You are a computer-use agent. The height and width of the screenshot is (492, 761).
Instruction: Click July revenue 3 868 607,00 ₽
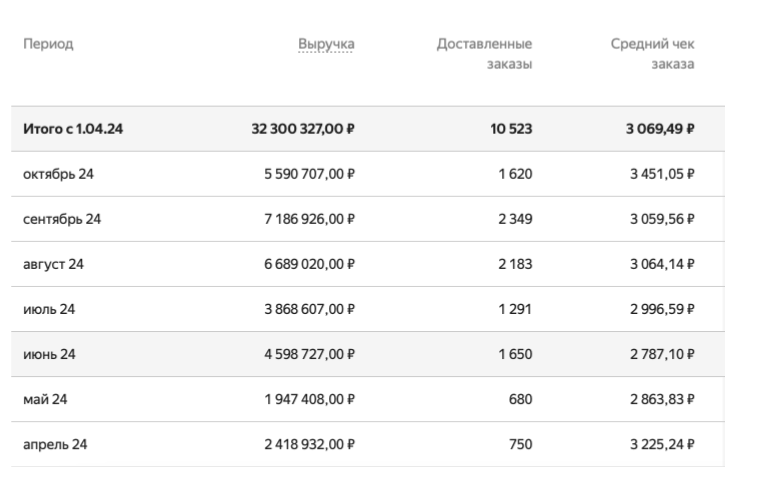click(309, 309)
